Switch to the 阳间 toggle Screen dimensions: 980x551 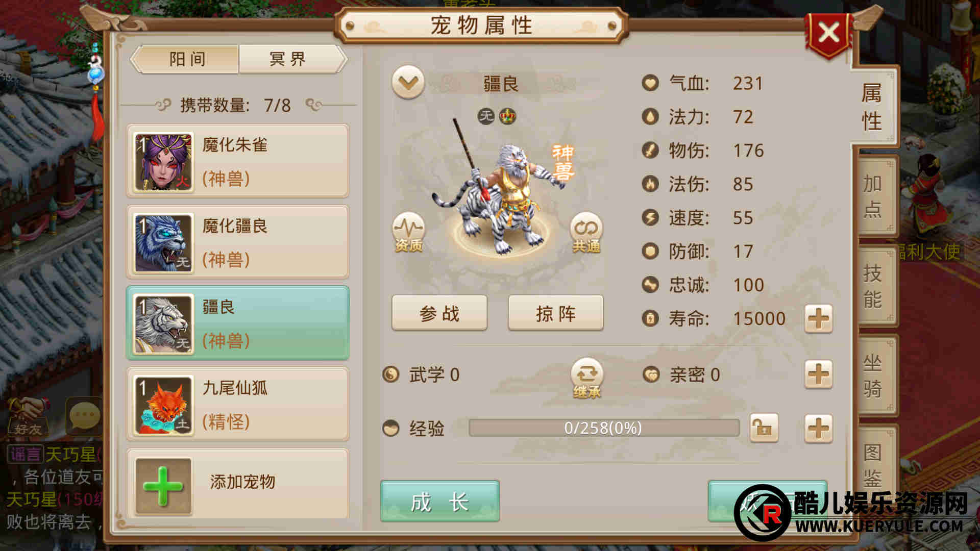pyautogui.click(x=187, y=59)
